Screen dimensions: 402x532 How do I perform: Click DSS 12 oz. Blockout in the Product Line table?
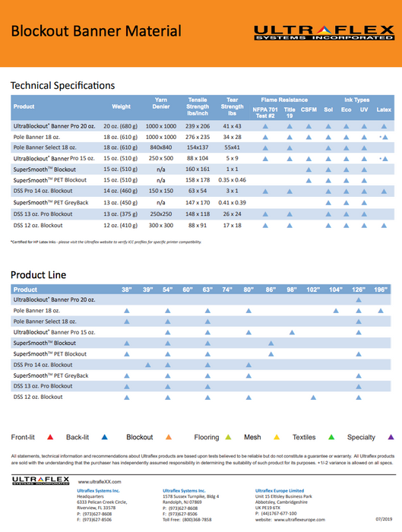click(x=38, y=397)
